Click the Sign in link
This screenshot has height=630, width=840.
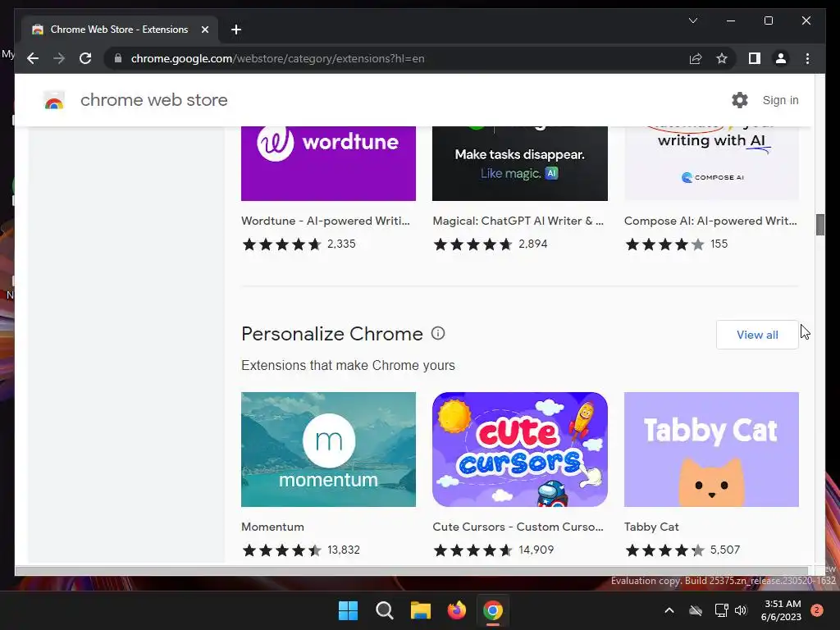781,100
